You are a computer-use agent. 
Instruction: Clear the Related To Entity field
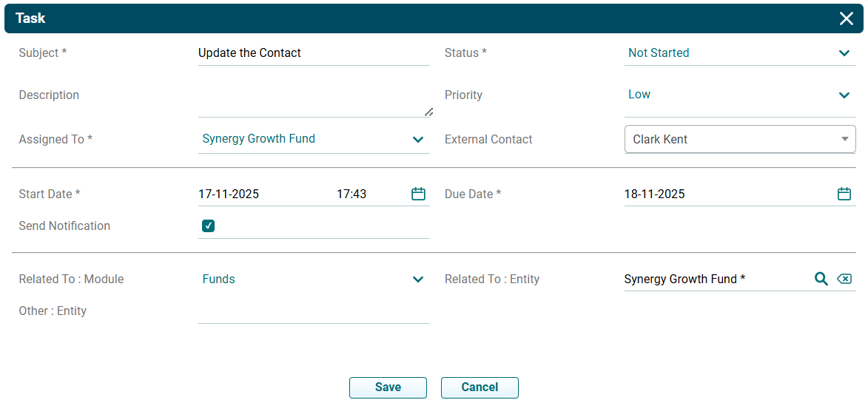[x=844, y=279]
